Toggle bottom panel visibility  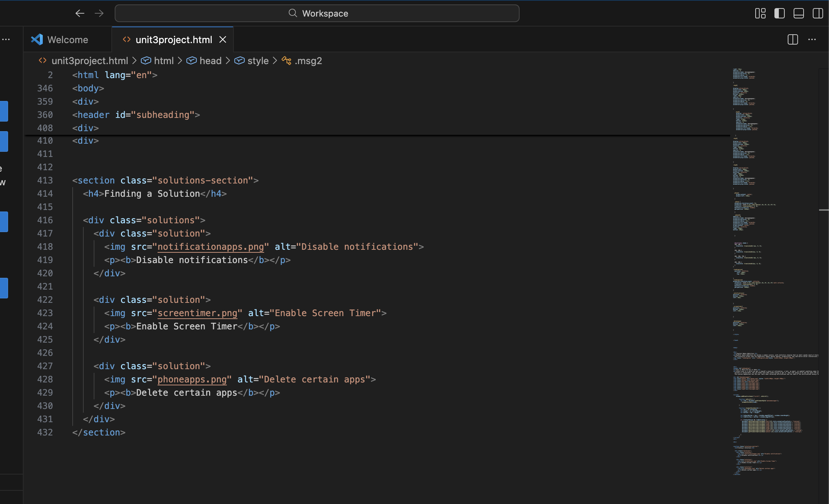point(798,14)
